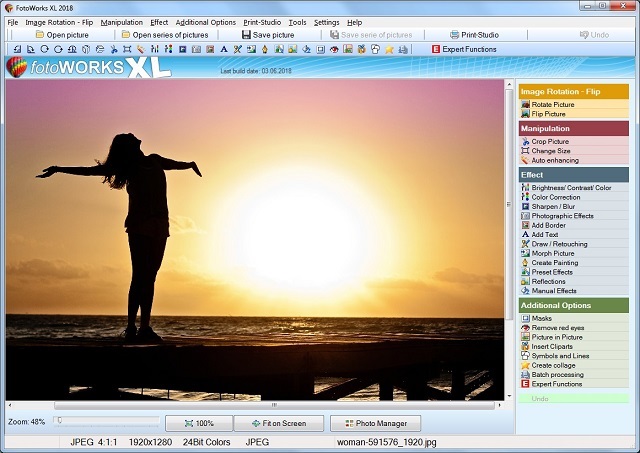The height and width of the screenshot is (453, 640).
Task: Open the Settings menu
Action: pos(327,22)
